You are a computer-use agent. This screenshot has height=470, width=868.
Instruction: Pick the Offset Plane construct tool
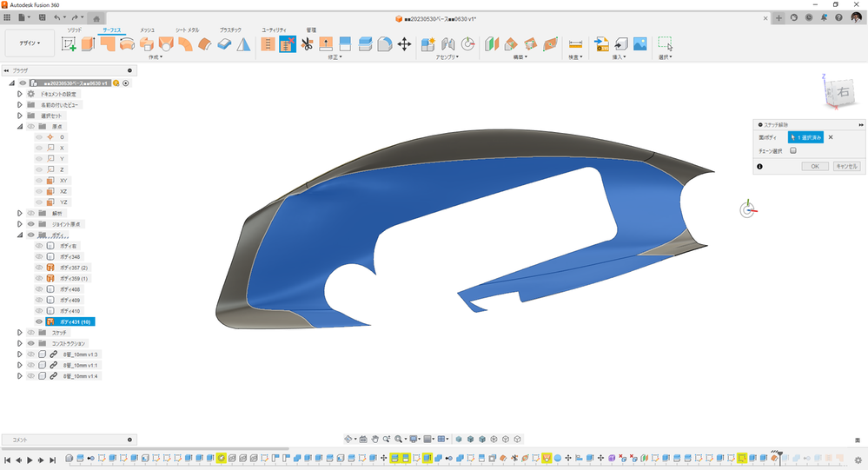(x=492, y=44)
